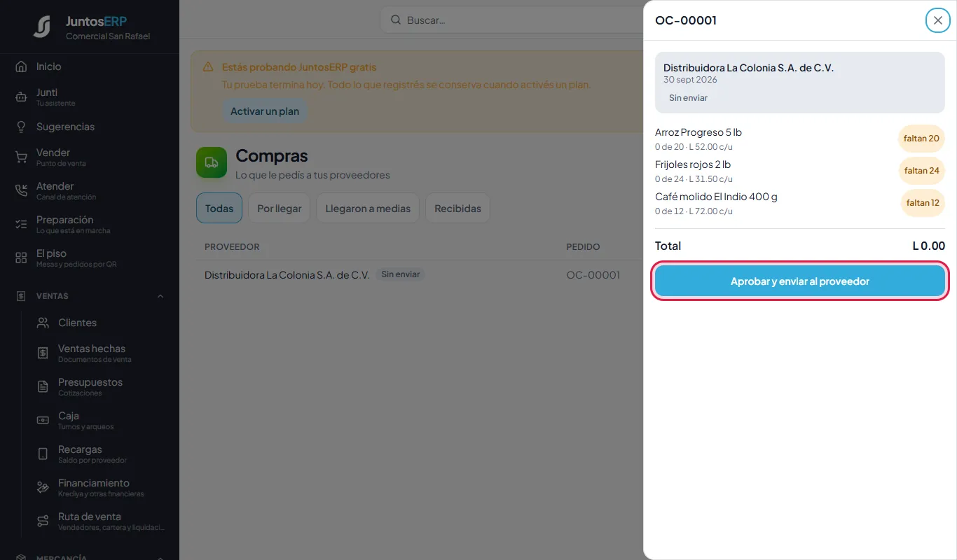Select the Por llegar filter tab

point(280,209)
